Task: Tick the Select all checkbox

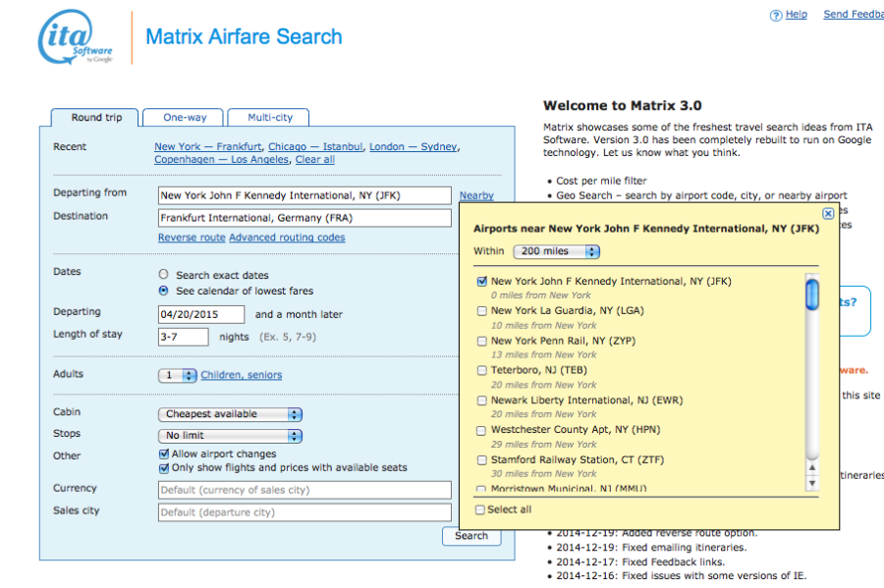Action: coord(480,509)
